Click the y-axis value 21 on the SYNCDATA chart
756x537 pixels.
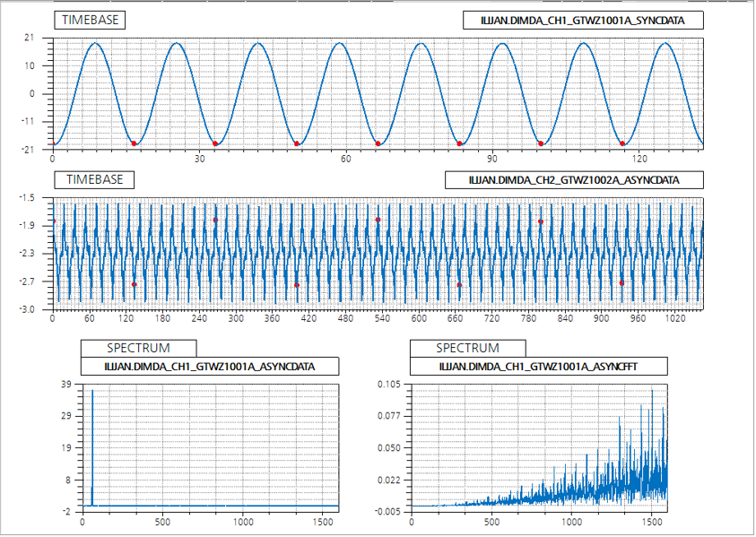pyautogui.click(x=30, y=38)
